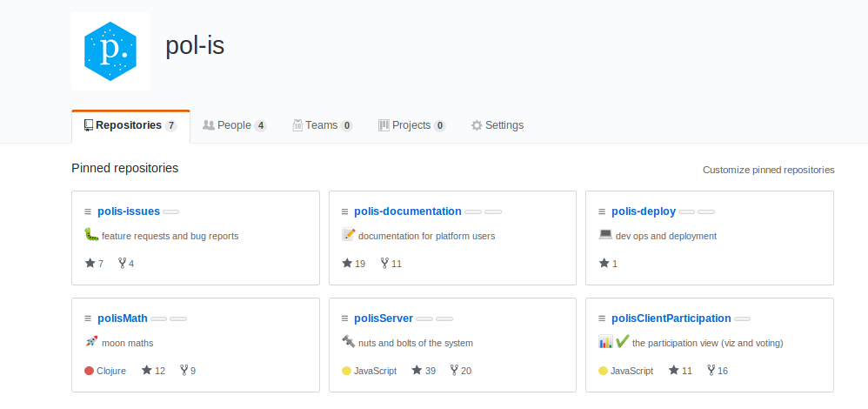Click the star icon on polisClientParticipation card

tap(674, 370)
